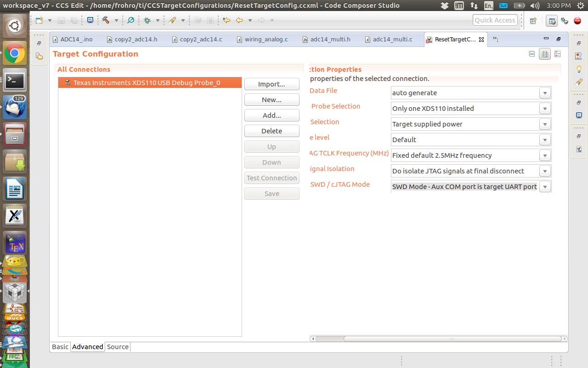The image size is (588, 368).
Task: Open the Build icon dropdown arrow
Action: point(116,20)
